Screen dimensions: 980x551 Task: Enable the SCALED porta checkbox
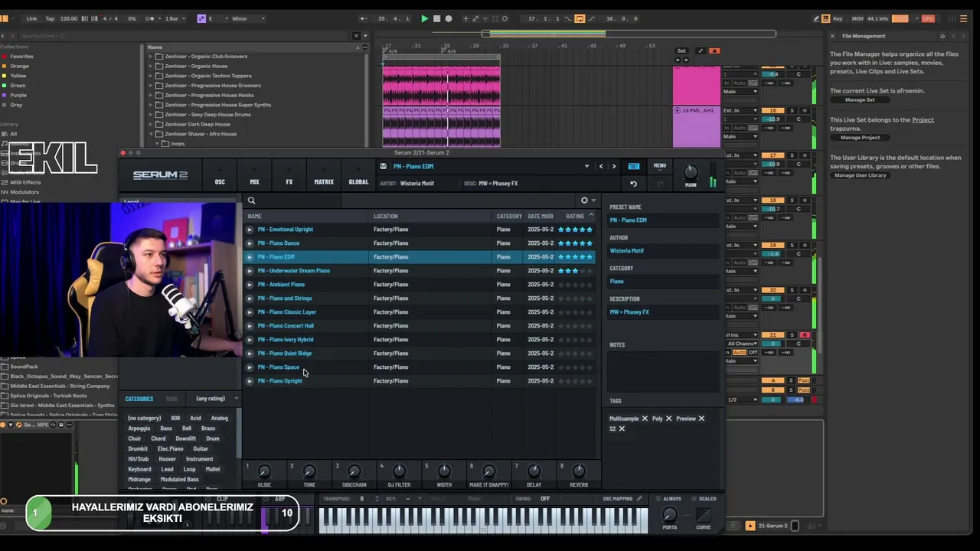(x=694, y=499)
